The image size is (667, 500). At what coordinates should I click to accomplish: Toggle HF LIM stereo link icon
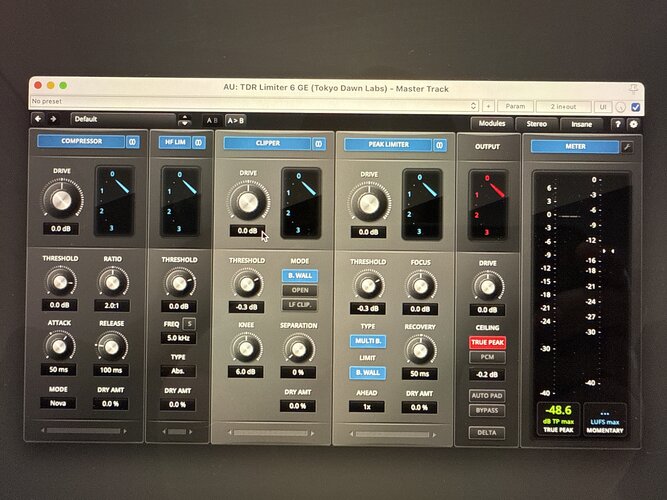(198, 142)
